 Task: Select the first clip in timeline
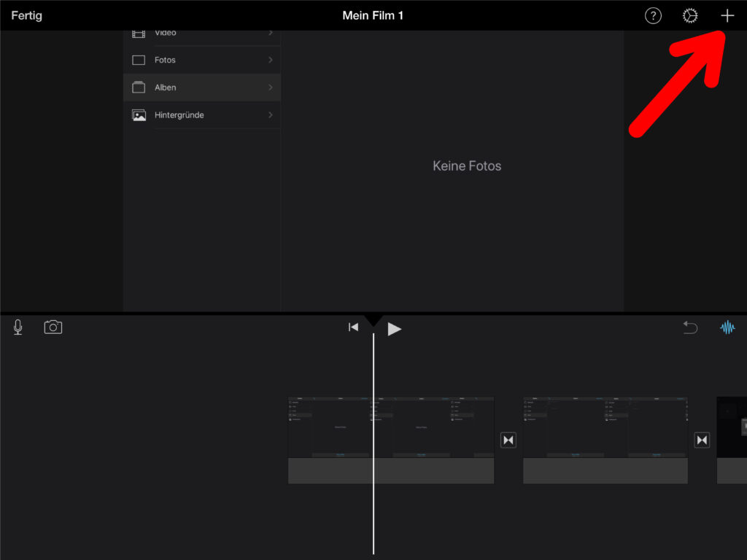[x=391, y=440]
